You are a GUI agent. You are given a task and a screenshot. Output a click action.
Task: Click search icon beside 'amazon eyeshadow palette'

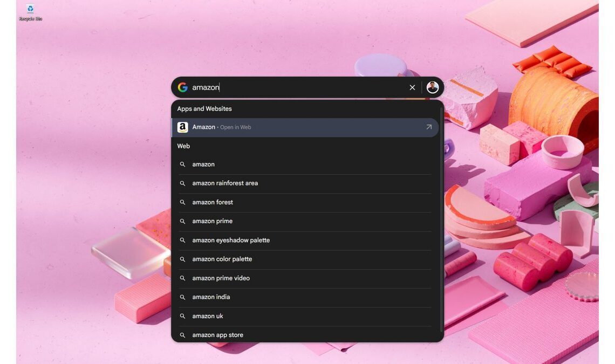(x=182, y=240)
